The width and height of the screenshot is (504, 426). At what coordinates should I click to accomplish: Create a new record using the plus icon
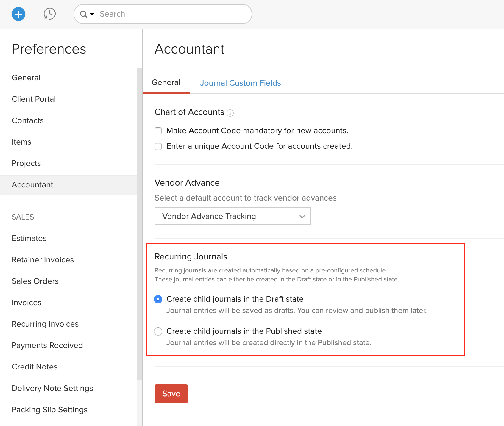18,14
